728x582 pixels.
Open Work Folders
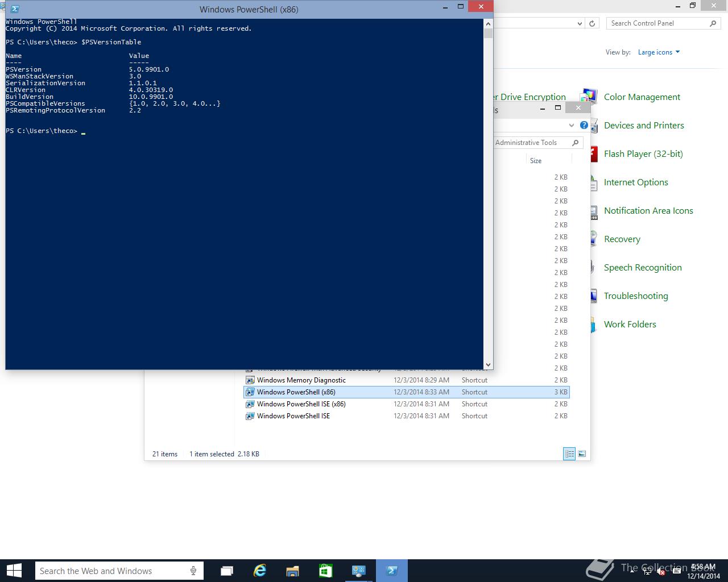tap(630, 325)
